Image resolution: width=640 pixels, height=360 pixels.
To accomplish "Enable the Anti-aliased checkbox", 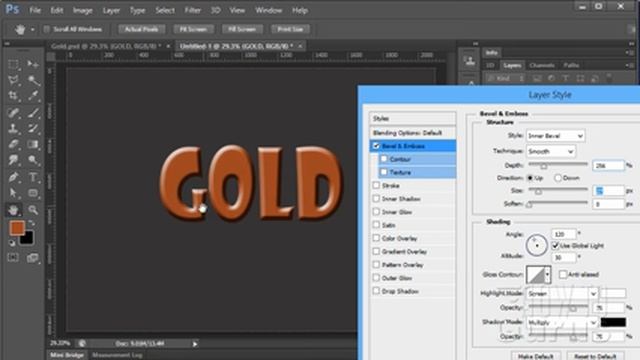I will tap(563, 274).
